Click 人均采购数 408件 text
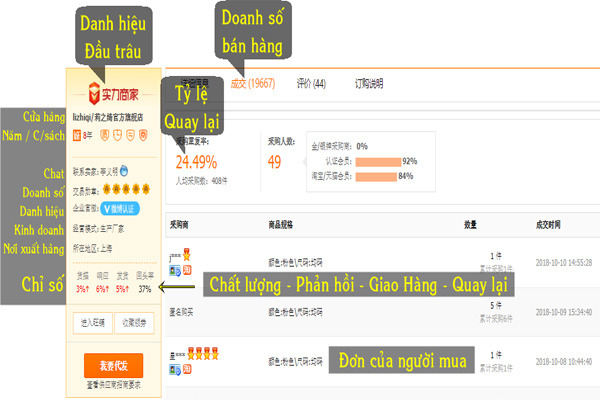600x400 pixels. click(202, 181)
